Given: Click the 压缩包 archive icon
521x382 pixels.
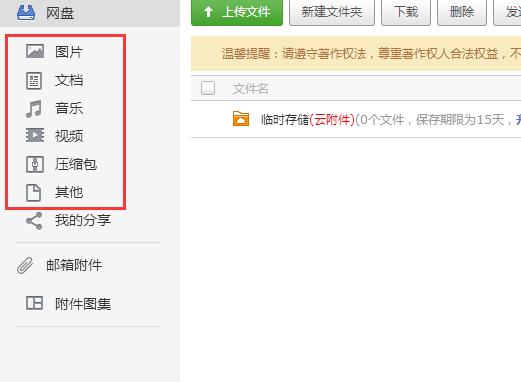Looking at the screenshot, I should click(35, 164).
